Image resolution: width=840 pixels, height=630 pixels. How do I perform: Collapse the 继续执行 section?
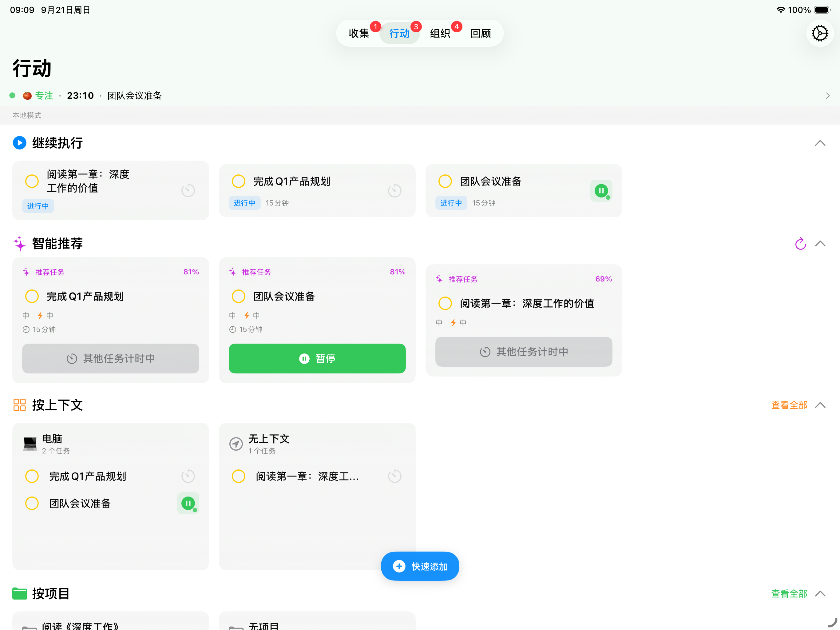[x=821, y=143]
